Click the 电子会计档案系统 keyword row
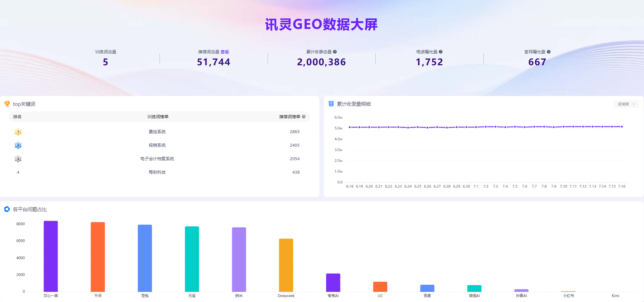Image resolution: width=644 pixels, height=302 pixels. pos(159,159)
